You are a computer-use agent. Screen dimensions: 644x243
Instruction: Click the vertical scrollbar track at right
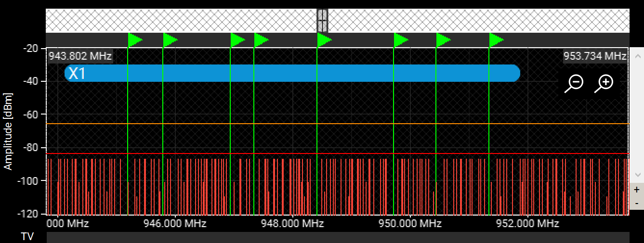pyautogui.click(x=636, y=111)
